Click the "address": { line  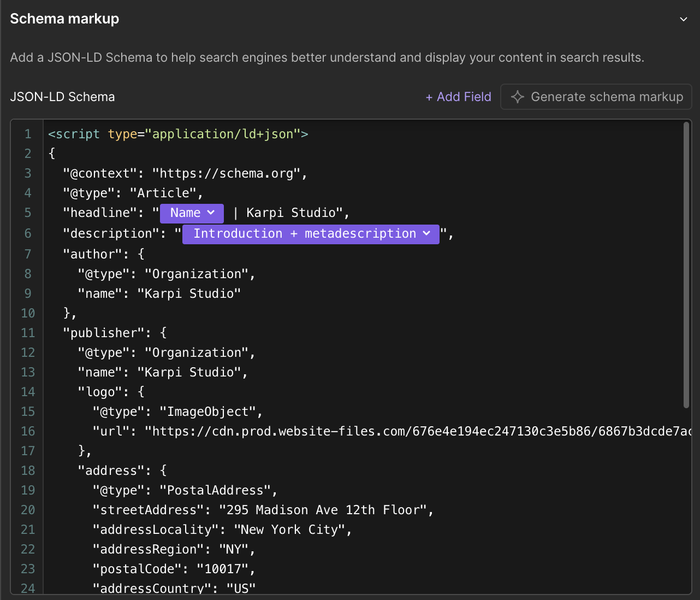pyautogui.click(x=122, y=471)
